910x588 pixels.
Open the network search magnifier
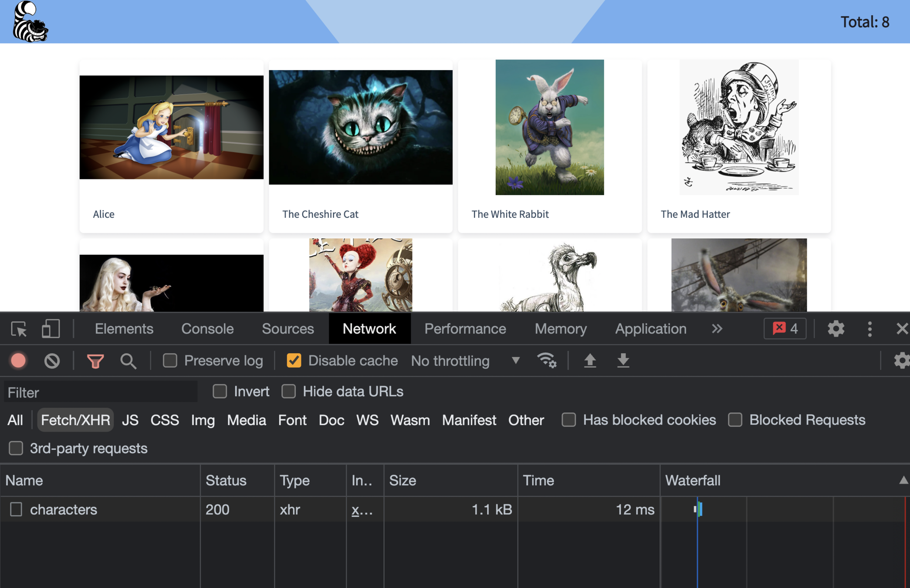(128, 361)
